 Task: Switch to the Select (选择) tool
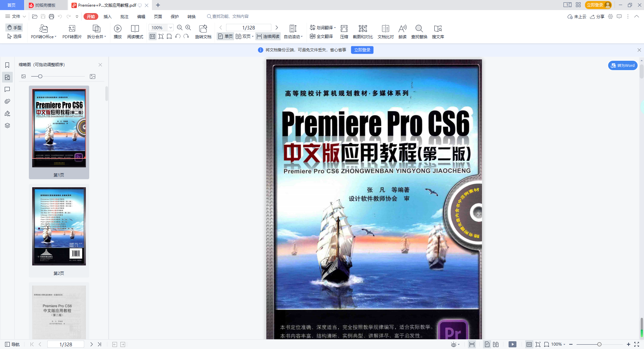pyautogui.click(x=14, y=36)
